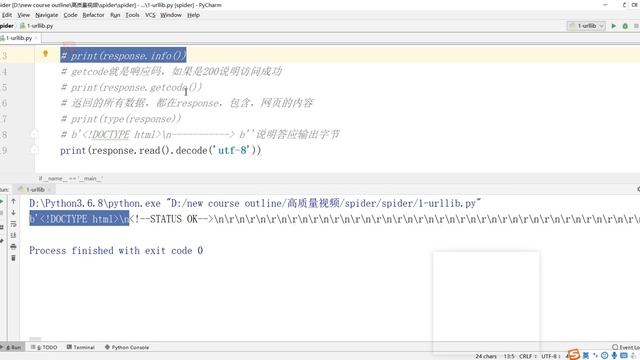Open the Edit menu

7,15
